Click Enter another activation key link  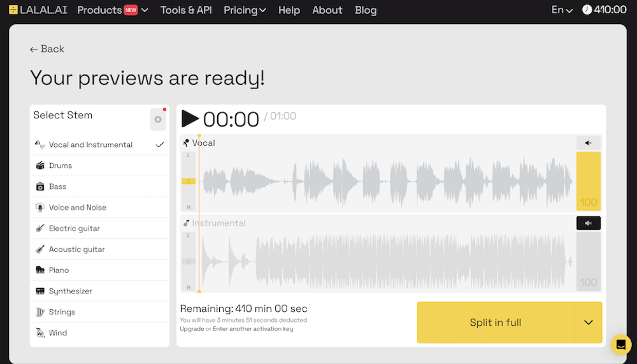[253, 329]
